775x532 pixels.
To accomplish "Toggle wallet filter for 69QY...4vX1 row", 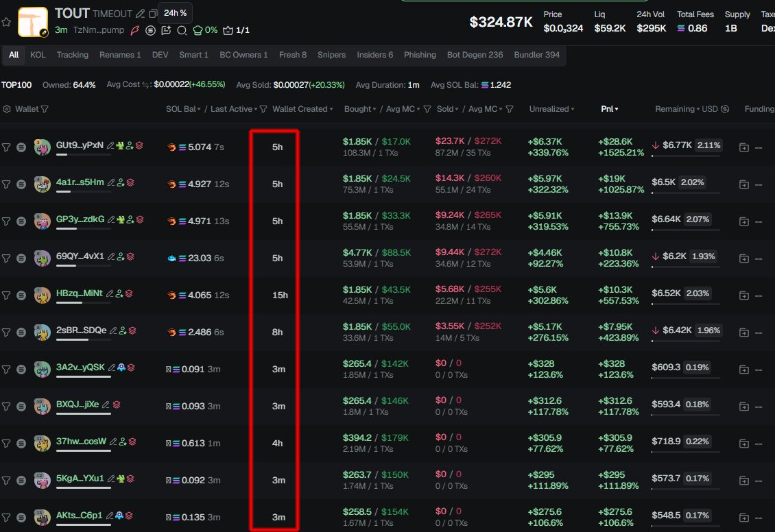I will (6, 258).
